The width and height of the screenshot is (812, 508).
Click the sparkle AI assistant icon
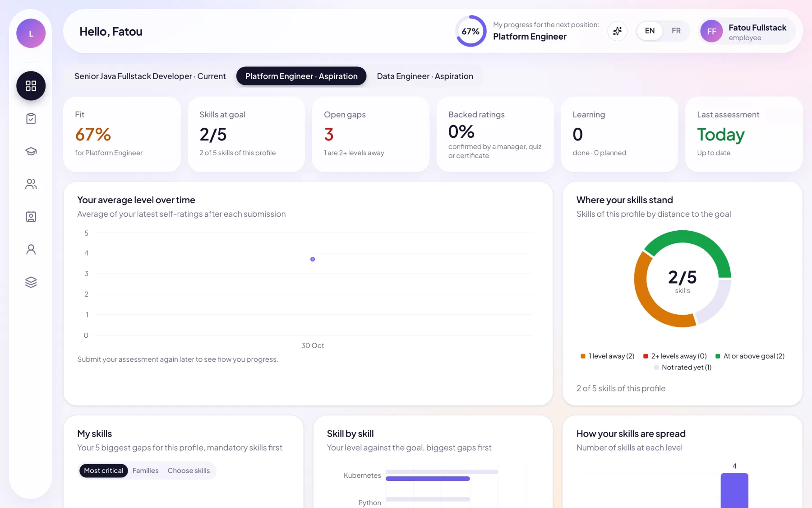618,31
